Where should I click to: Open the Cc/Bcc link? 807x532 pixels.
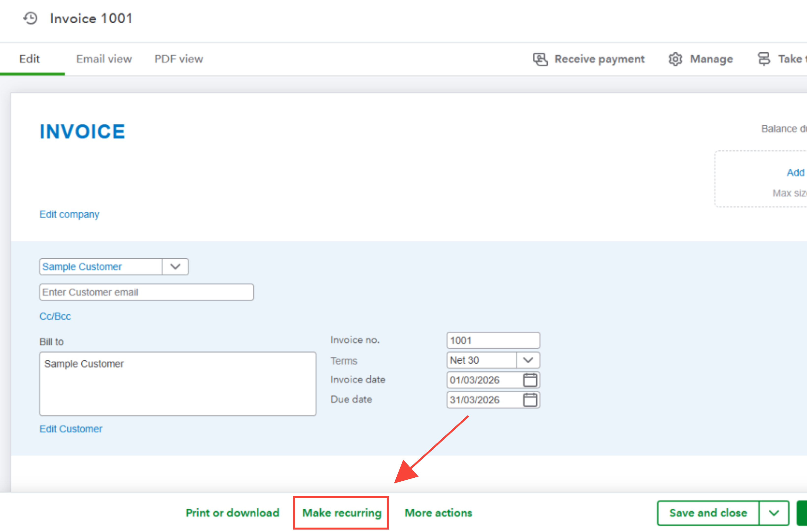(55, 316)
